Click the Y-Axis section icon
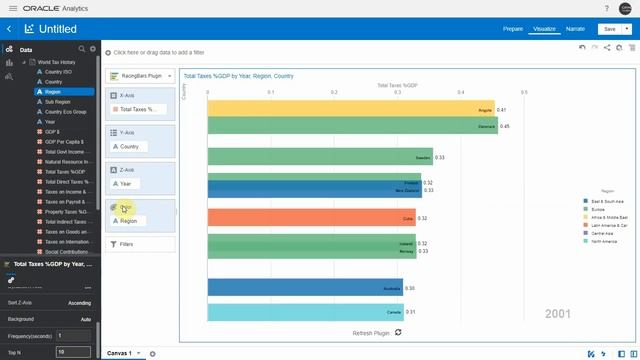The height and width of the screenshot is (360, 640). 113,133
